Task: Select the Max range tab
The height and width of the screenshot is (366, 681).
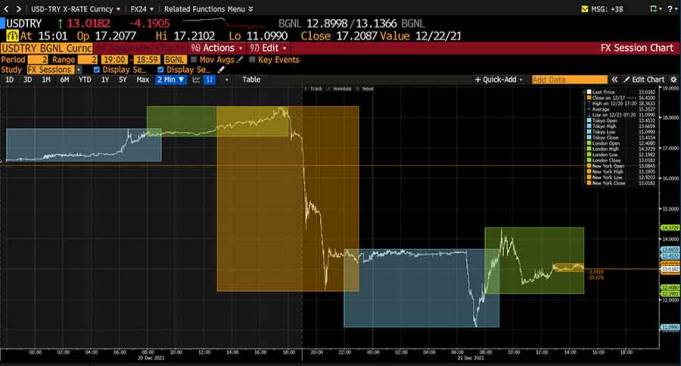Action: [x=142, y=80]
